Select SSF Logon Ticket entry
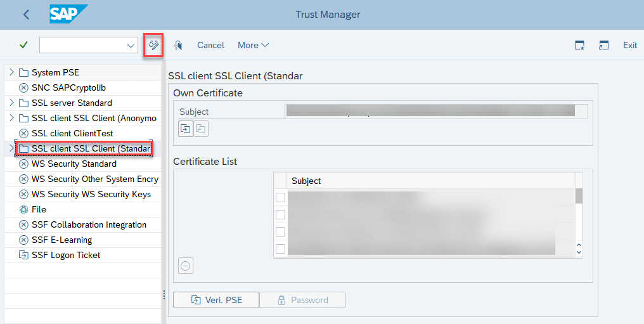 [x=66, y=255]
